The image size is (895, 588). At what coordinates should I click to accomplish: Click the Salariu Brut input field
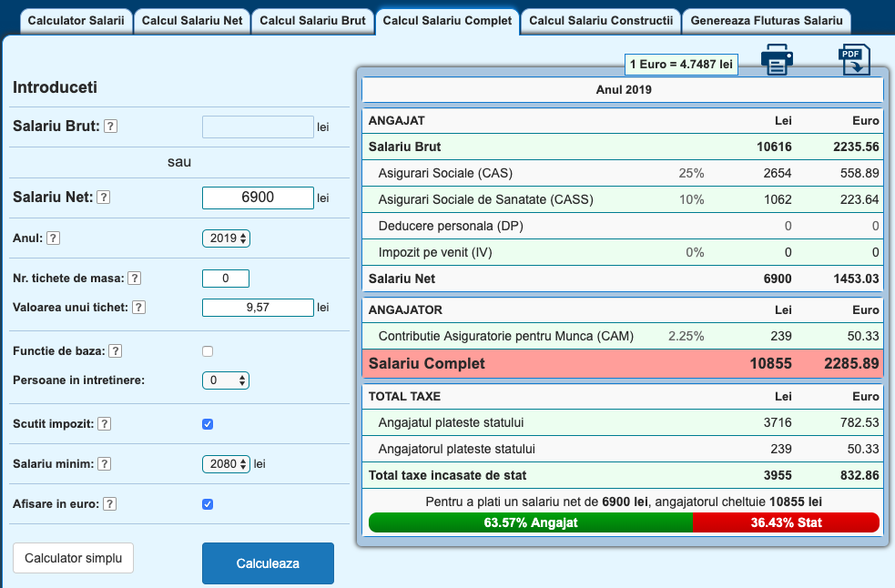[258, 127]
